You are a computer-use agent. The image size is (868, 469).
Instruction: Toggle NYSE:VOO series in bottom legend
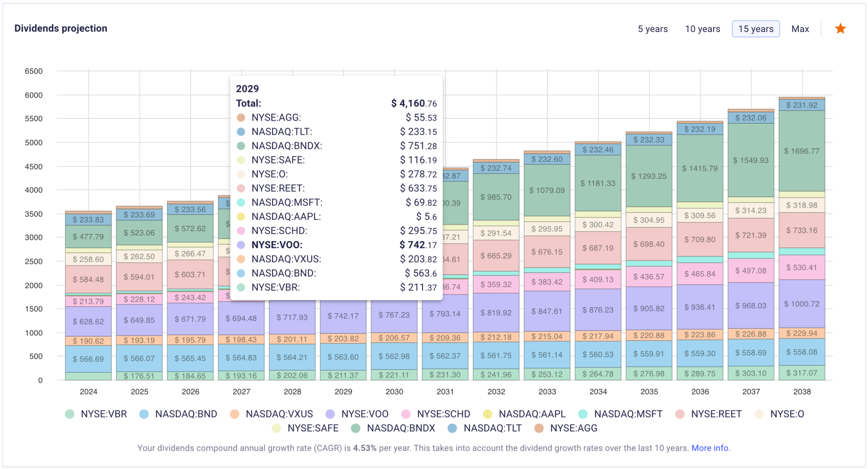click(357, 414)
